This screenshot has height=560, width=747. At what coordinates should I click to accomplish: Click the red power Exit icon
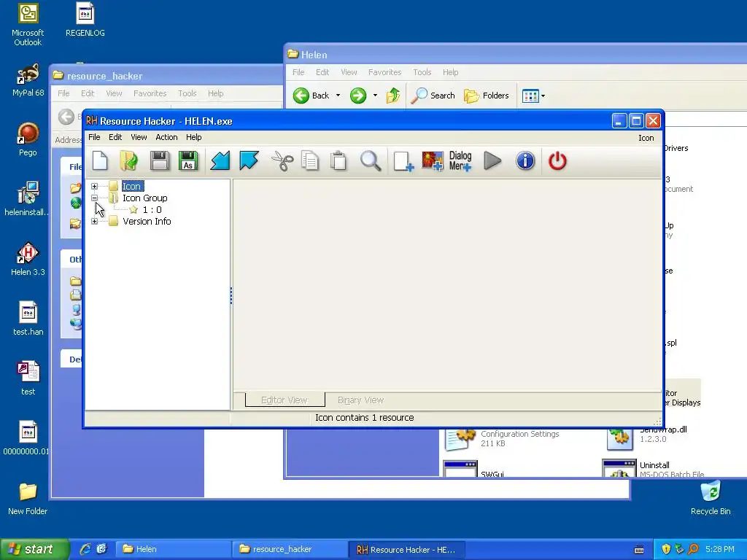coord(557,160)
